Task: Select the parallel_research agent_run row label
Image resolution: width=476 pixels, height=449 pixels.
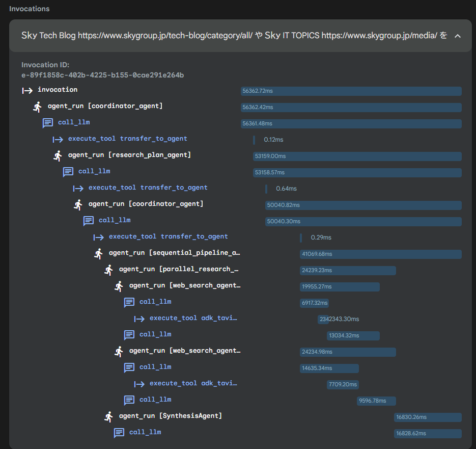Action: click(x=178, y=269)
